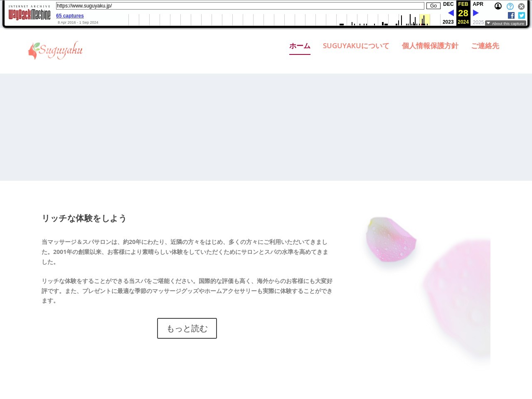Open 個人情報保護方針 menu item
Screen dimensions: 532x399
430,46
